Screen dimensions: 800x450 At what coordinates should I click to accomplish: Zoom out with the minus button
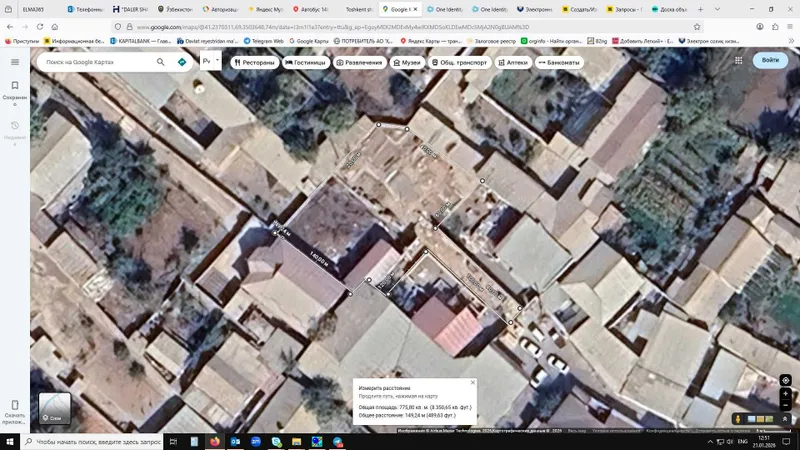(785, 405)
